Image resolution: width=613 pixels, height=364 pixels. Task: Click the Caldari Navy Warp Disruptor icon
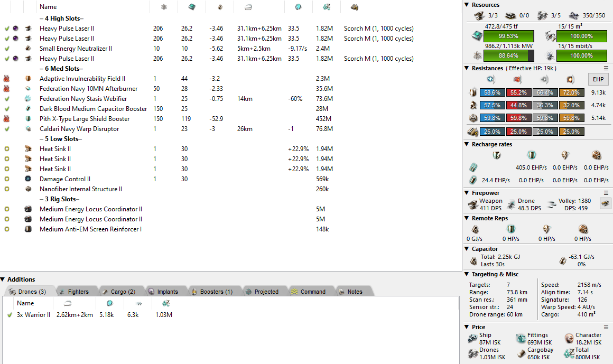(x=28, y=129)
